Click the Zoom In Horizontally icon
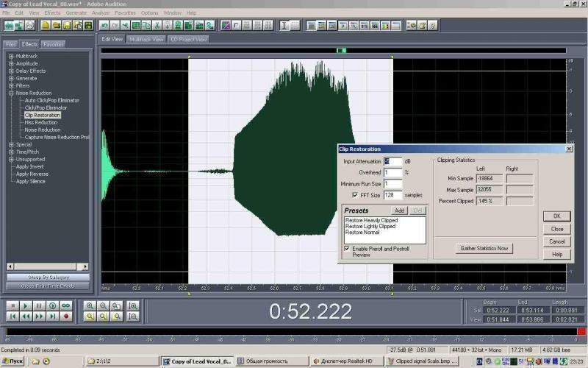Image resolution: width=588 pixels, height=368 pixels. (x=90, y=305)
